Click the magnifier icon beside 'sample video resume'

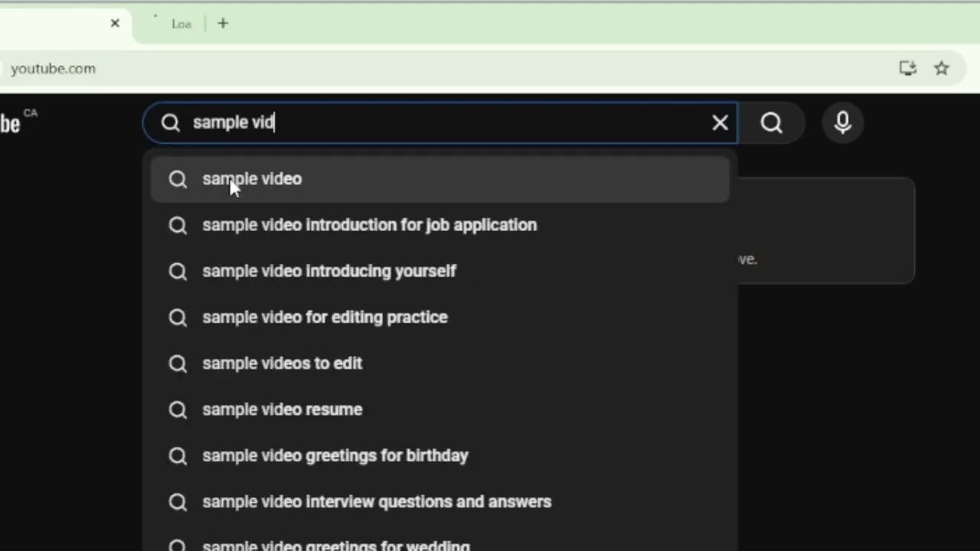(x=178, y=409)
